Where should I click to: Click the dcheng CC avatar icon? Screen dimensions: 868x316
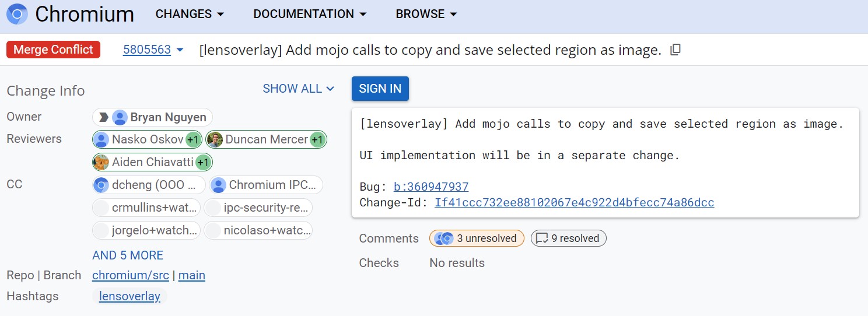pyautogui.click(x=101, y=185)
